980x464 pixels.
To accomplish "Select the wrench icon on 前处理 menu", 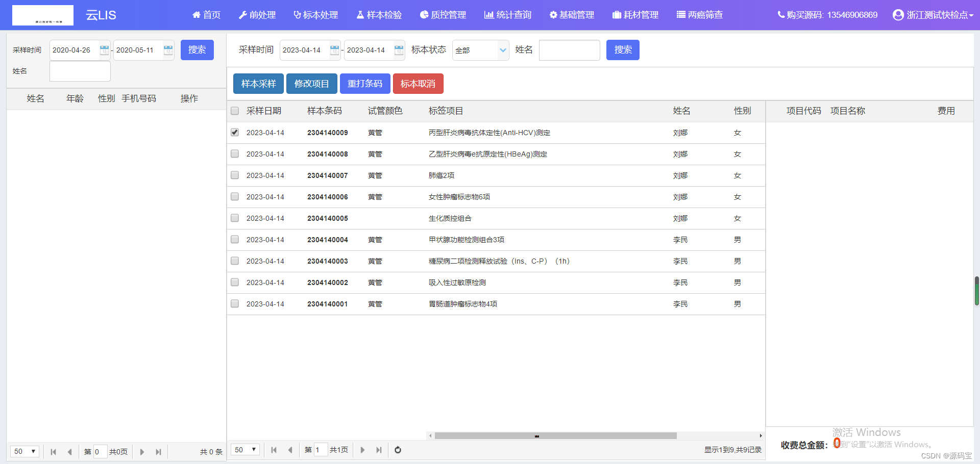I will [x=242, y=15].
